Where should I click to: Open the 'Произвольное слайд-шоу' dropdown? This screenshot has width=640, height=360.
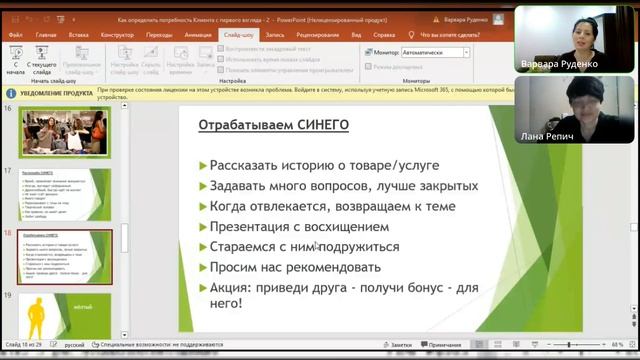[82, 60]
